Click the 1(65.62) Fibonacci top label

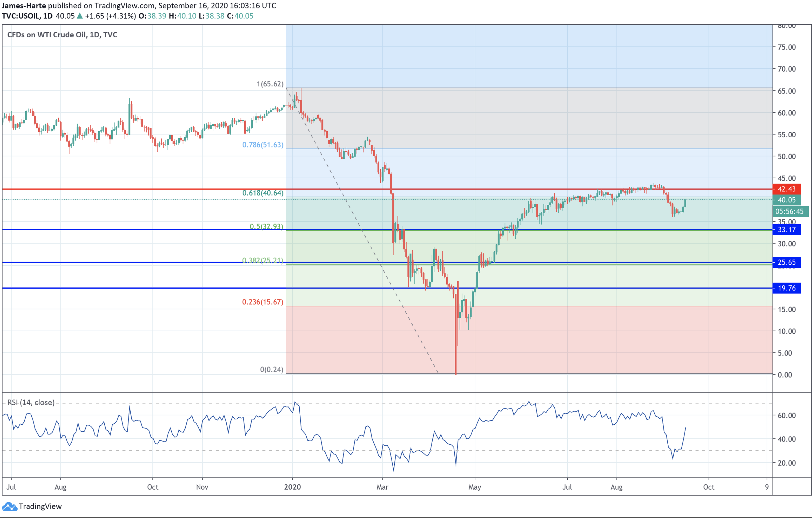click(270, 83)
